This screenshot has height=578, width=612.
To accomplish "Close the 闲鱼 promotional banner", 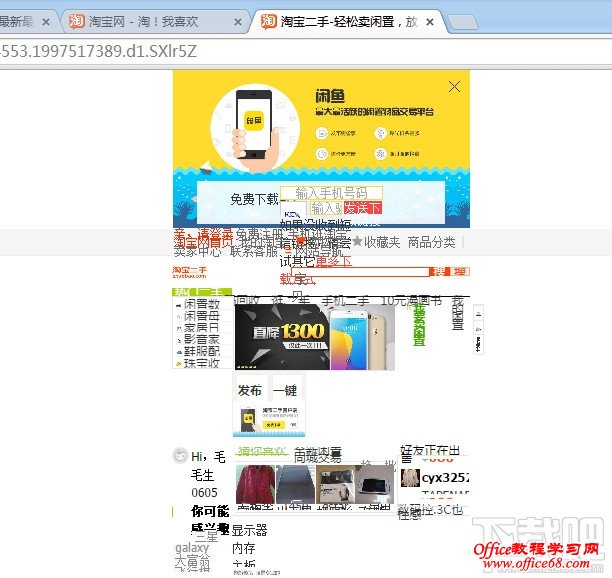I will pyautogui.click(x=454, y=87).
